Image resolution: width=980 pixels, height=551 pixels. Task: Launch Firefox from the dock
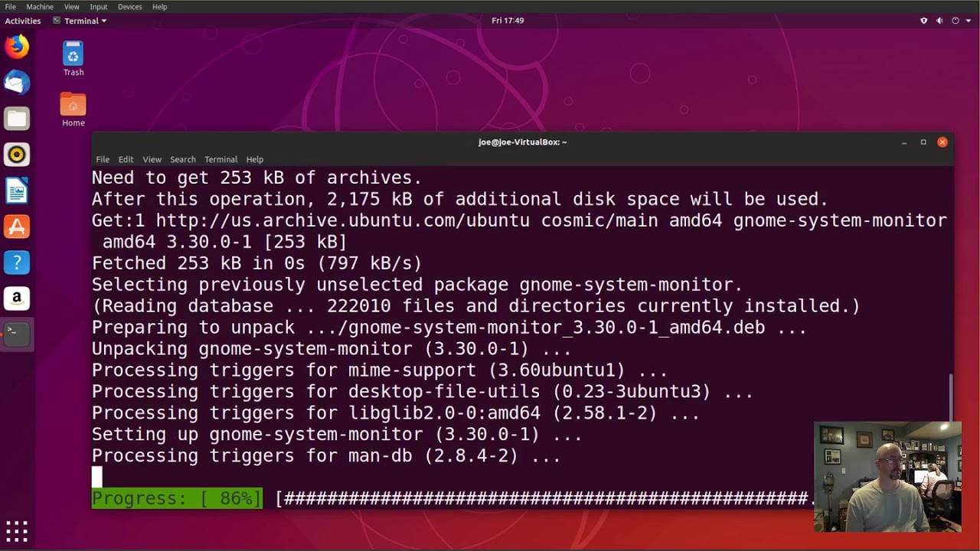[17, 47]
